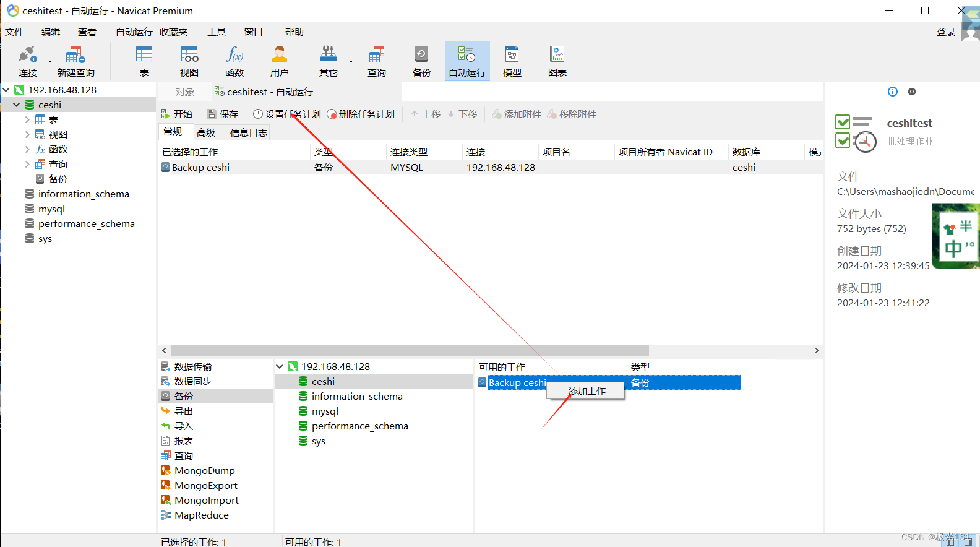980x547 pixels.
Task: Open the 视图 views toolbar icon
Action: [x=189, y=61]
